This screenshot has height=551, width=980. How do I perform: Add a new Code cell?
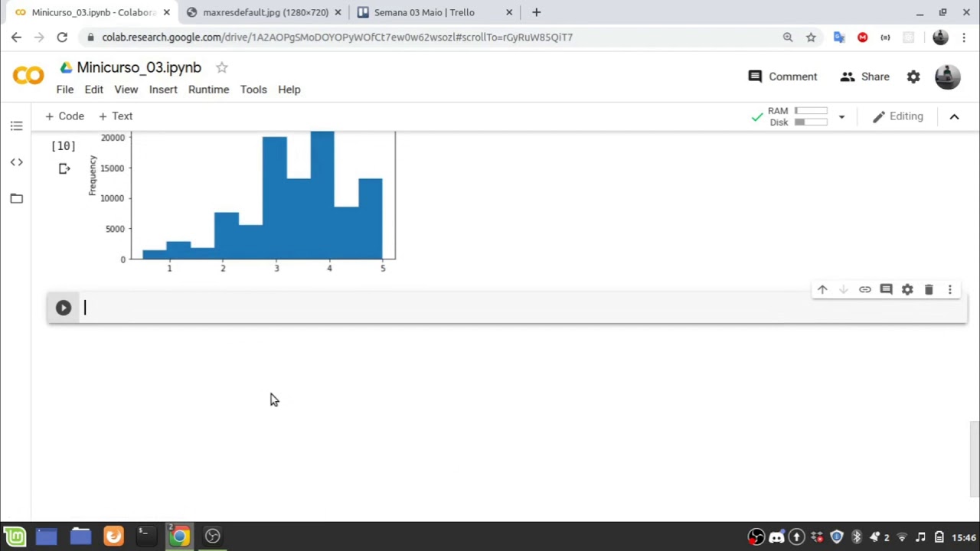pyautogui.click(x=64, y=116)
